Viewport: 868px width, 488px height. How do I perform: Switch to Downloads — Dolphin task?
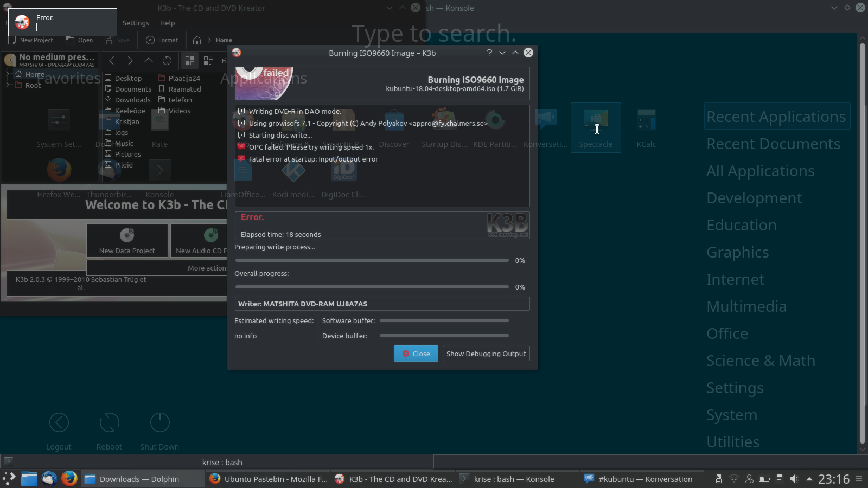click(x=143, y=479)
